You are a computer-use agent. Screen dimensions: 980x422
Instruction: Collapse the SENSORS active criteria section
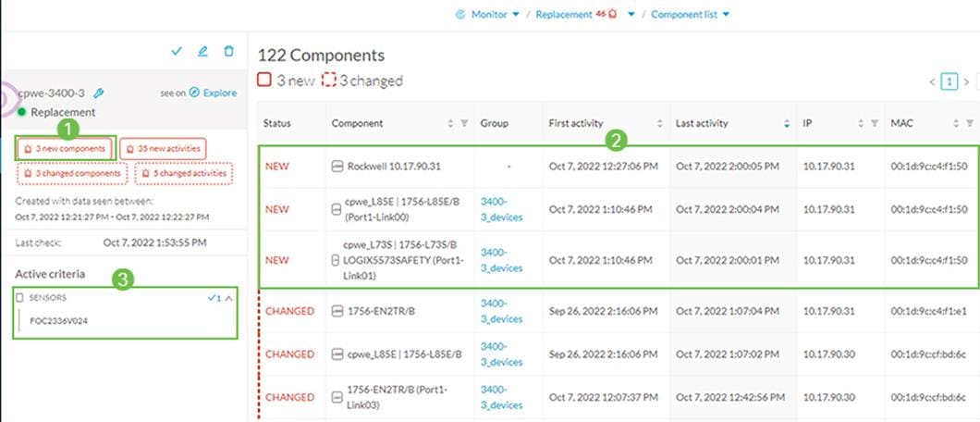pos(228,298)
